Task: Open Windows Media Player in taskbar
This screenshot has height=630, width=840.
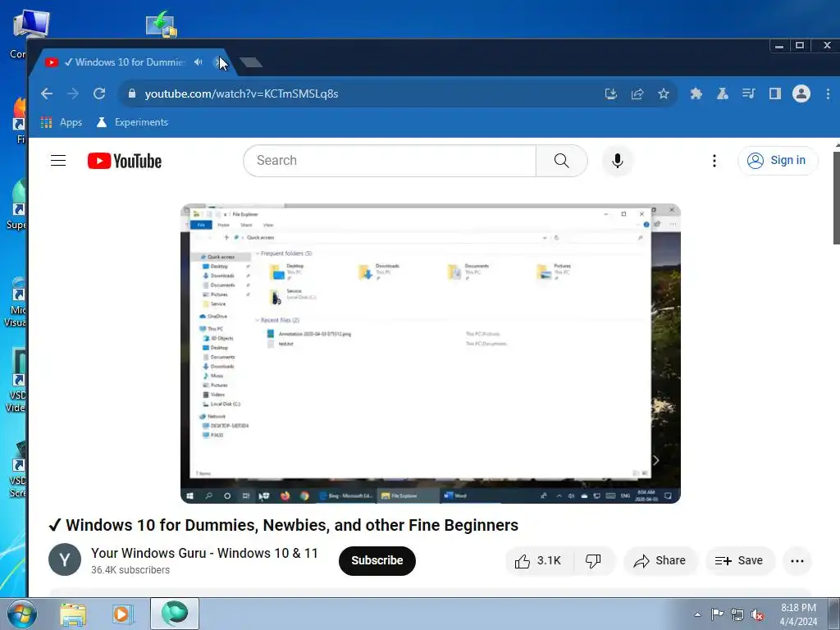Action: (x=122, y=614)
